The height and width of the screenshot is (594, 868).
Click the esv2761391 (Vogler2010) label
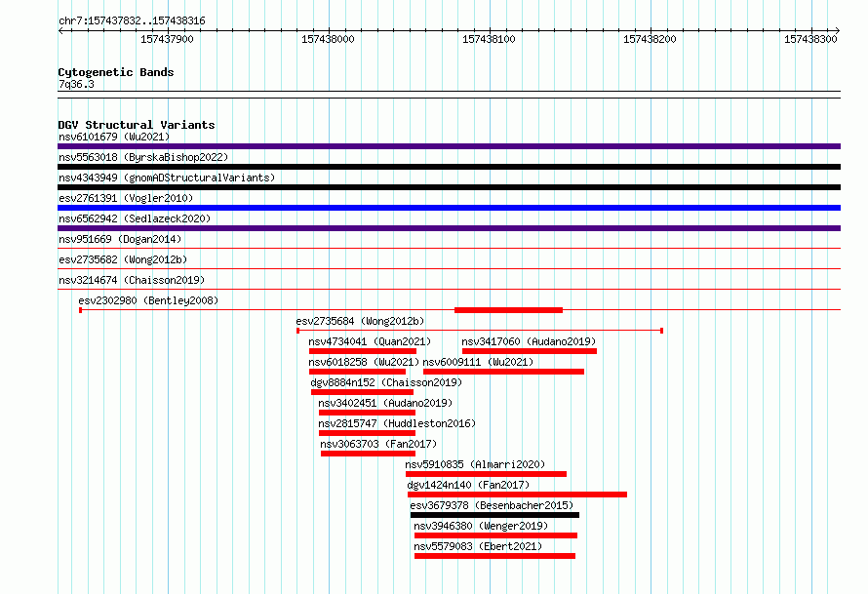pyautogui.click(x=126, y=198)
